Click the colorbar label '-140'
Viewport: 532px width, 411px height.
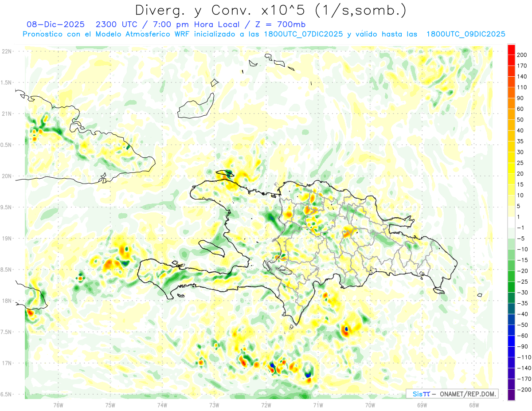coord(525,368)
